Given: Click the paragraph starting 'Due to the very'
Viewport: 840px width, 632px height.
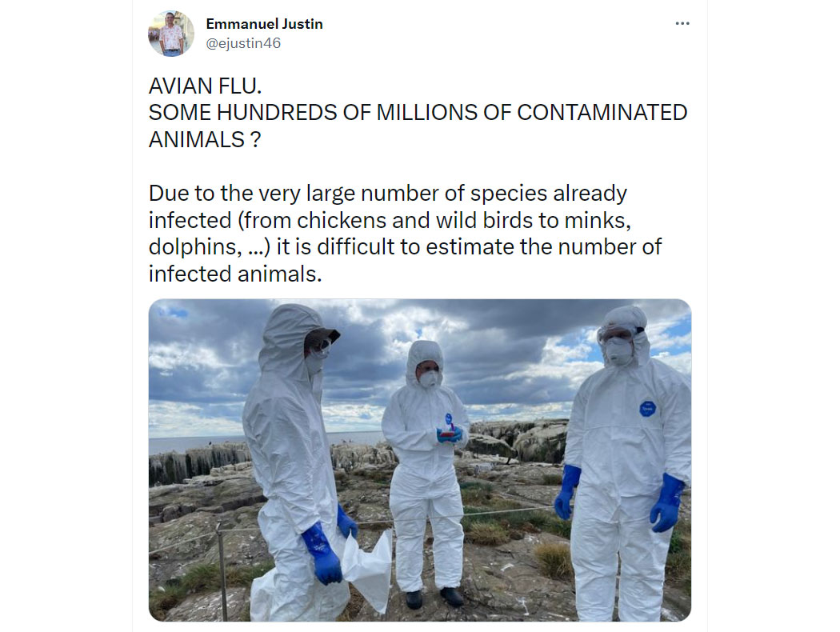Looking at the screenshot, I should [x=405, y=234].
